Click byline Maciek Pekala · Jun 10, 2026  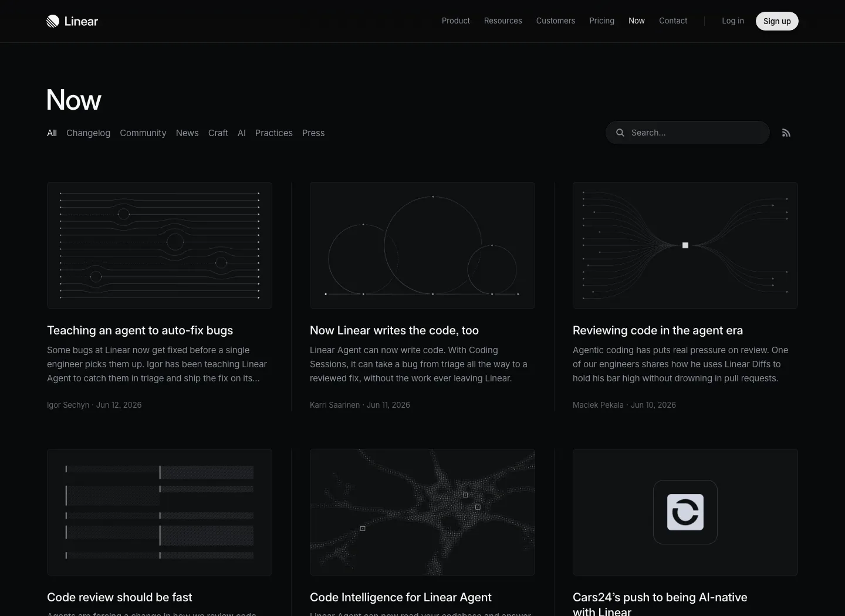tap(624, 405)
